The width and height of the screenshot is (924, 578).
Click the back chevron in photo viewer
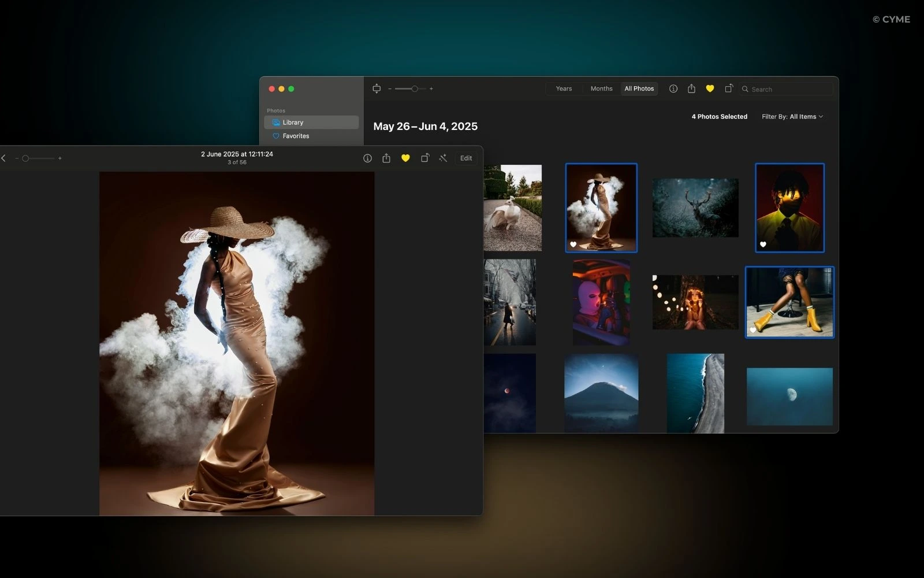(x=3, y=158)
